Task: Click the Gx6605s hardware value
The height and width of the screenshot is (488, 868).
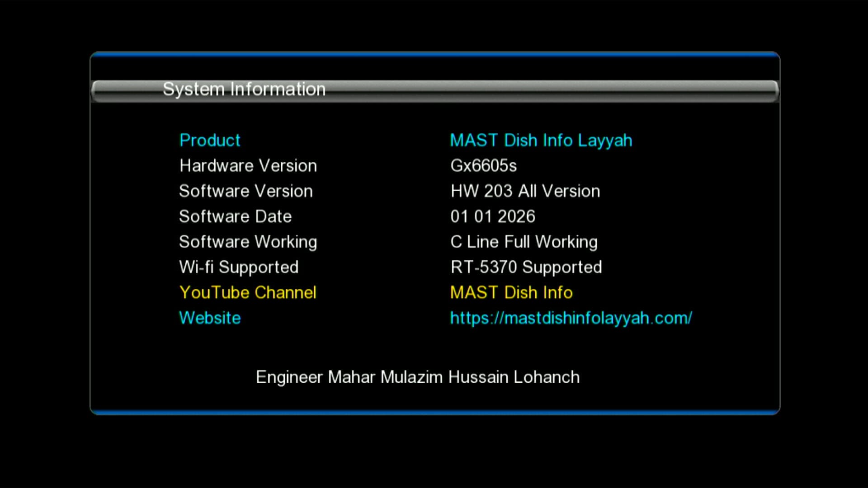Action: [x=484, y=165]
